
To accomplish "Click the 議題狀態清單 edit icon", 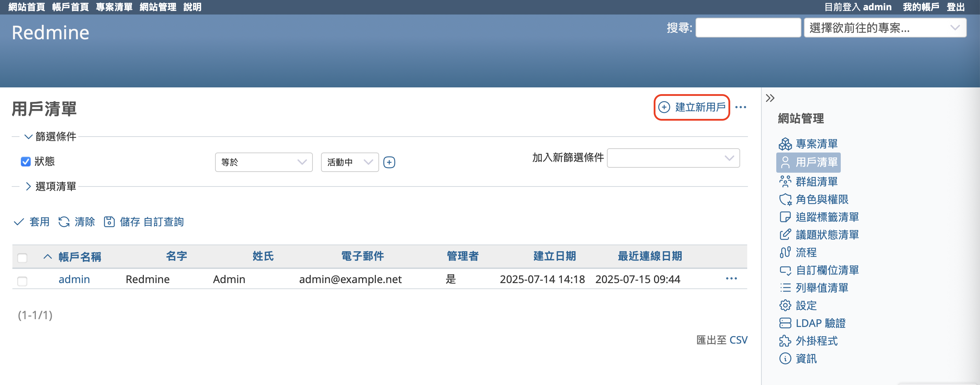I will (785, 235).
